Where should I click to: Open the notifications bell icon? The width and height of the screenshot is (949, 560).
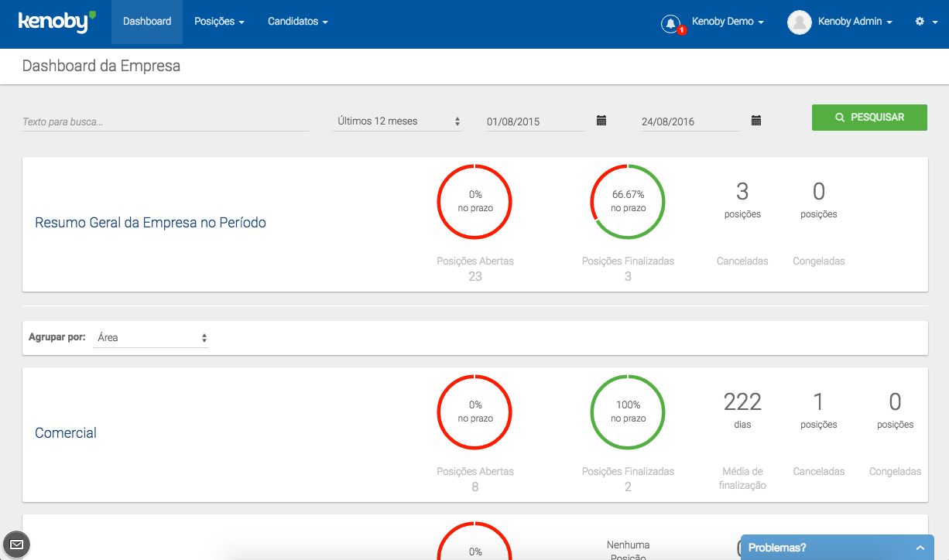pos(670,23)
